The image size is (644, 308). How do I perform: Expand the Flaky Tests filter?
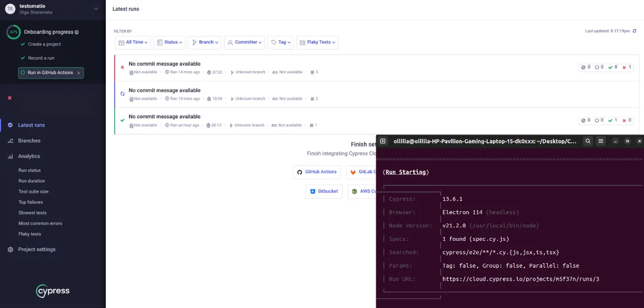click(x=317, y=42)
